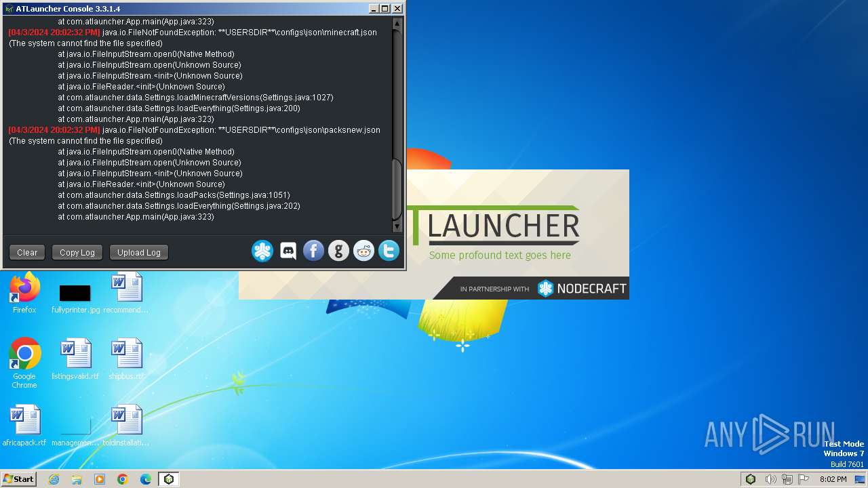Open the Google link icon

[338, 251]
